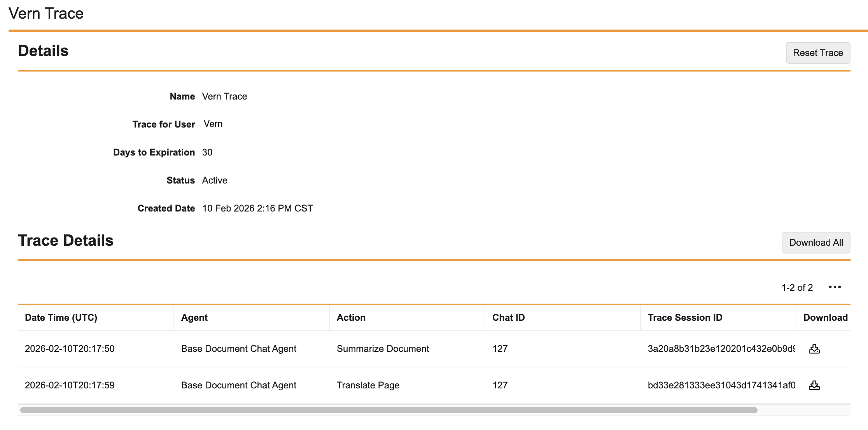The height and width of the screenshot is (430, 868).
Task: Click the Chat ID column header
Action: click(508, 318)
